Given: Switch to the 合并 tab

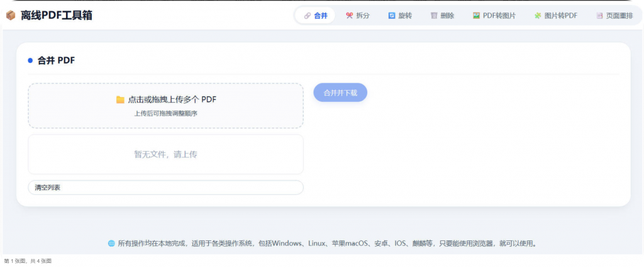Looking at the screenshot, I should tap(316, 16).
